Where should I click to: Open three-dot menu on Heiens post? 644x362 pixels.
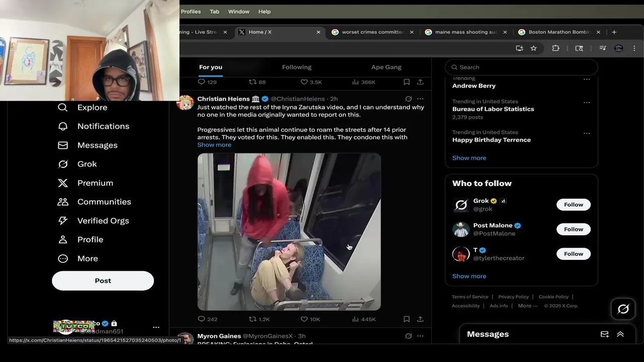[x=420, y=99]
